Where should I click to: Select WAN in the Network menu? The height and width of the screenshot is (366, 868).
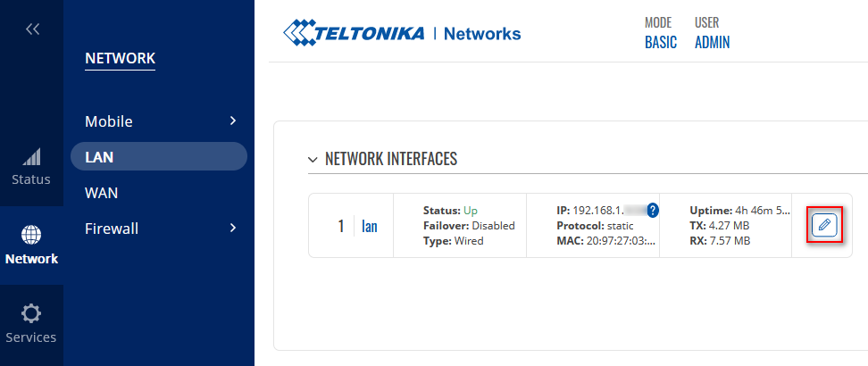[x=101, y=192]
